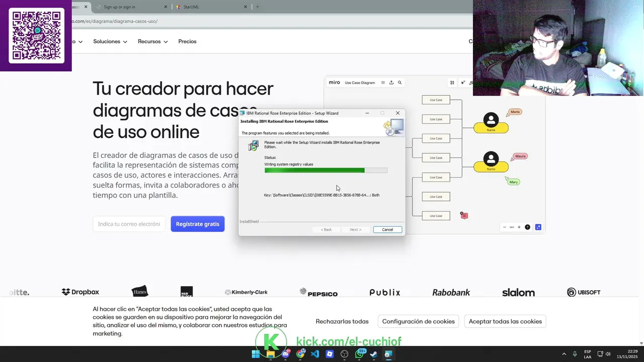
Task: Click the installer taskbar icon
Action: point(388,354)
